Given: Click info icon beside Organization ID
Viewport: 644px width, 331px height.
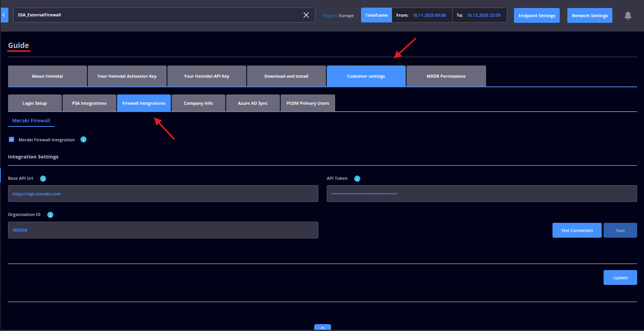Looking at the screenshot, I should 50,215.
